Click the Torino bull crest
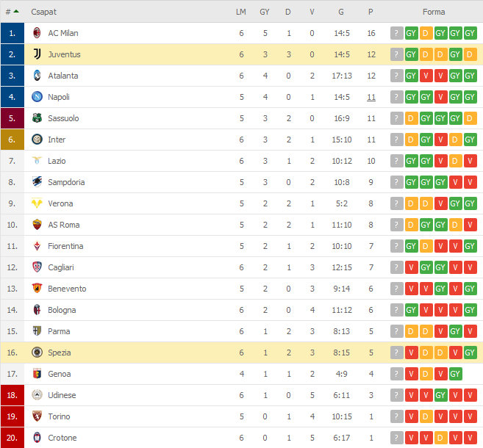The width and height of the screenshot is (483, 448). (x=37, y=416)
